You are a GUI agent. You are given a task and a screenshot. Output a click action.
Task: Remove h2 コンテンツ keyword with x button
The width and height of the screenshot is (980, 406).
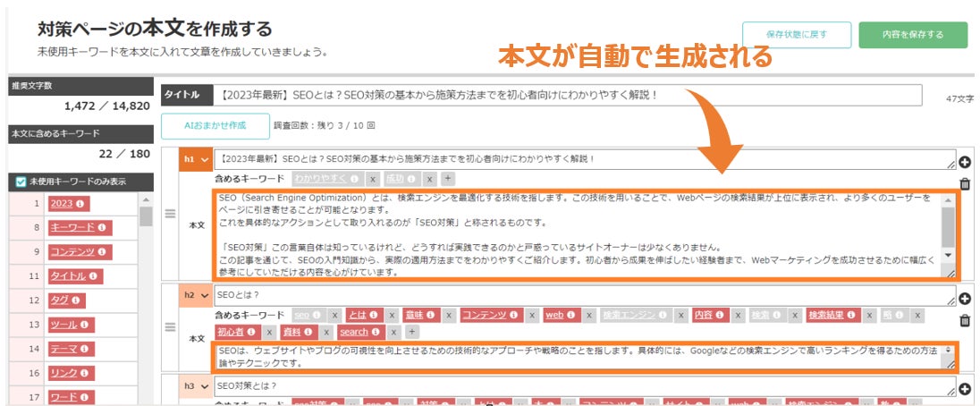pos(531,315)
